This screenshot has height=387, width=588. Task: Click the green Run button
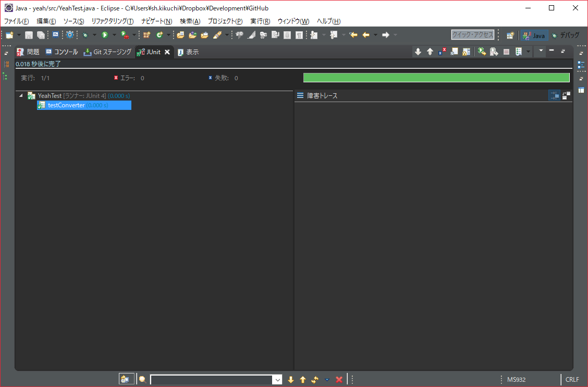[x=105, y=35]
